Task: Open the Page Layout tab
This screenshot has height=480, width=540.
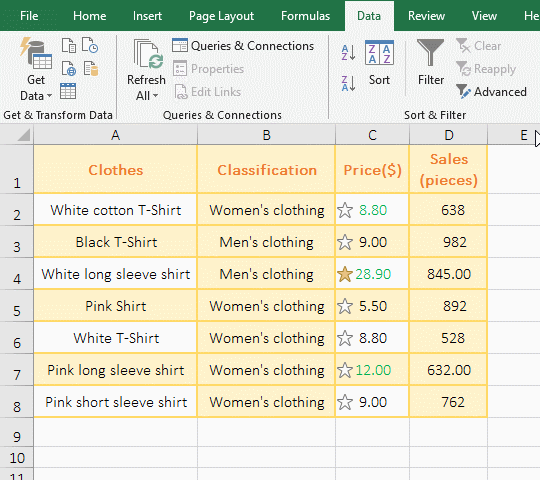Action: pos(221,16)
